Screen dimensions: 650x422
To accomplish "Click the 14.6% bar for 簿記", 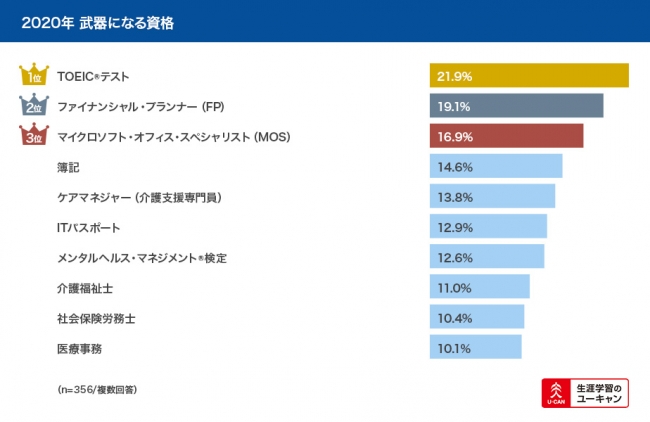I will click(x=496, y=166).
